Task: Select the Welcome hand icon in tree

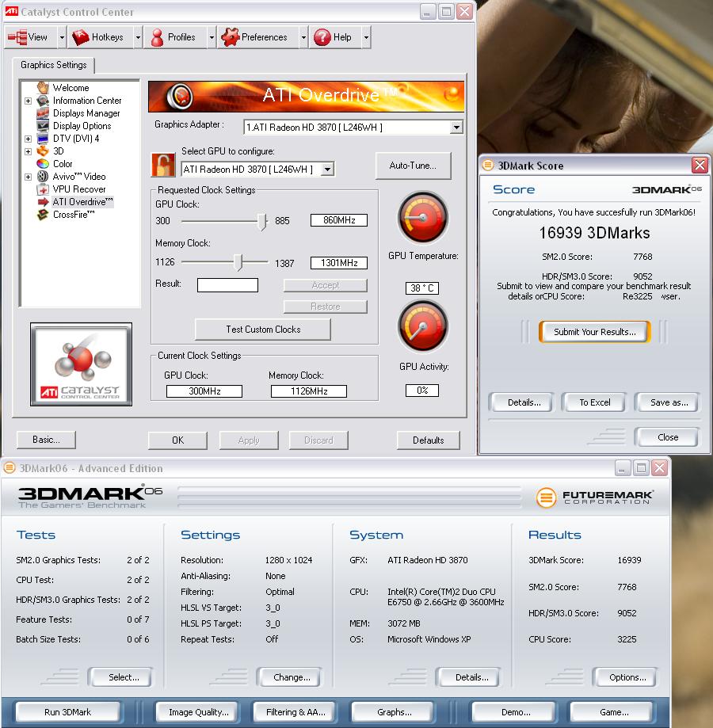Action: [x=43, y=87]
